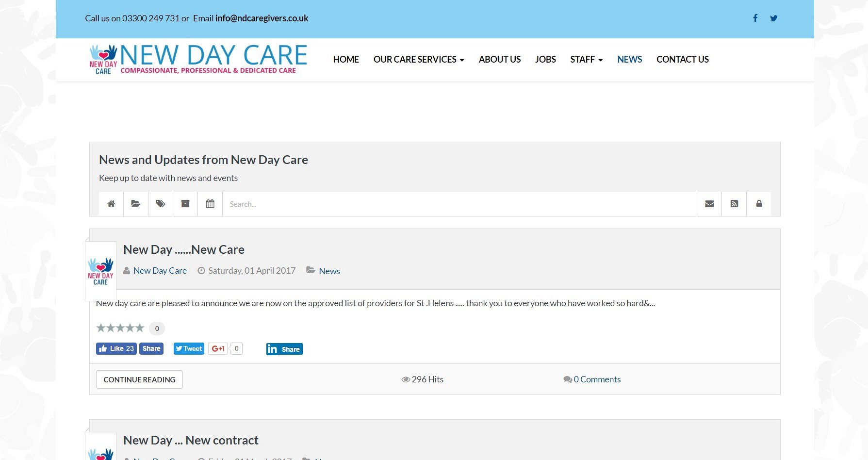Open the categories folder icon
Image resolution: width=868 pixels, height=460 pixels.
point(136,204)
